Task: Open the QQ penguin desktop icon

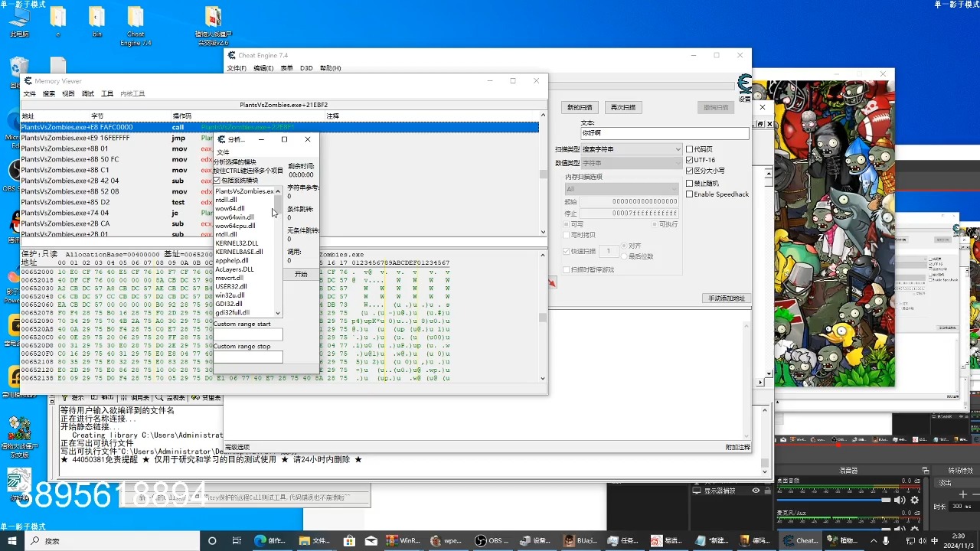Action: coord(15,223)
